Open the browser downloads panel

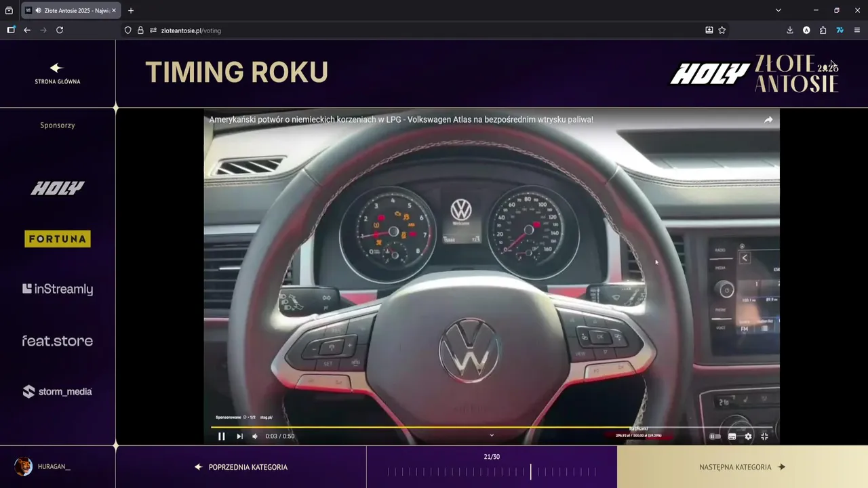pyautogui.click(x=790, y=30)
